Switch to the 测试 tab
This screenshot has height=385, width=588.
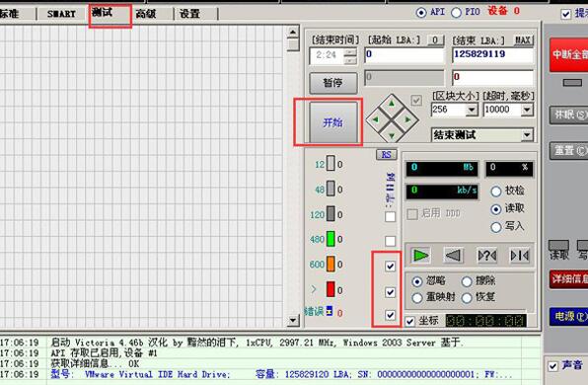[x=110, y=14]
